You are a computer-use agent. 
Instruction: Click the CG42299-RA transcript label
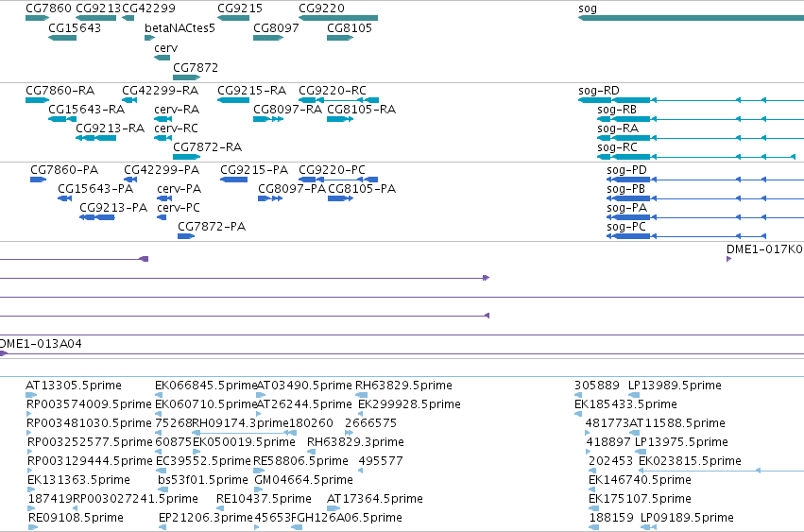(x=160, y=91)
